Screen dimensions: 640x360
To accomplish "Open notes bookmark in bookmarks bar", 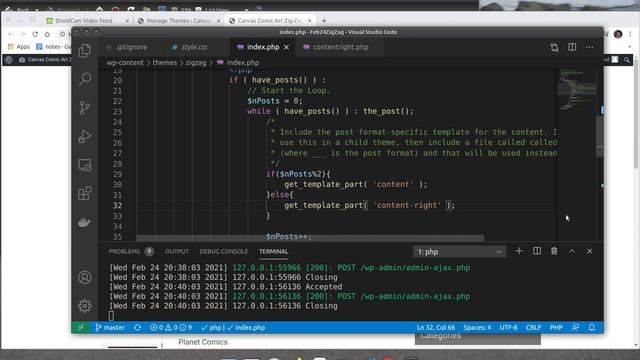I will (53, 47).
